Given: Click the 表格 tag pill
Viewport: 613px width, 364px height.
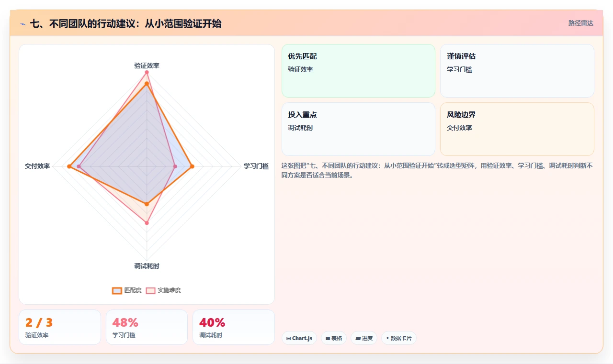Looking at the screenshot, I should click(x=334, y=338).
